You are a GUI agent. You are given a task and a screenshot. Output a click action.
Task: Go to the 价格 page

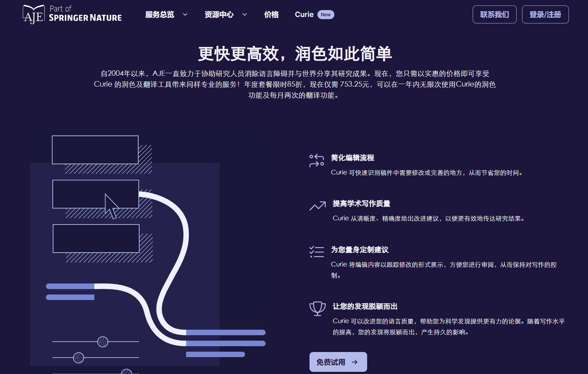tap(271, 15)
